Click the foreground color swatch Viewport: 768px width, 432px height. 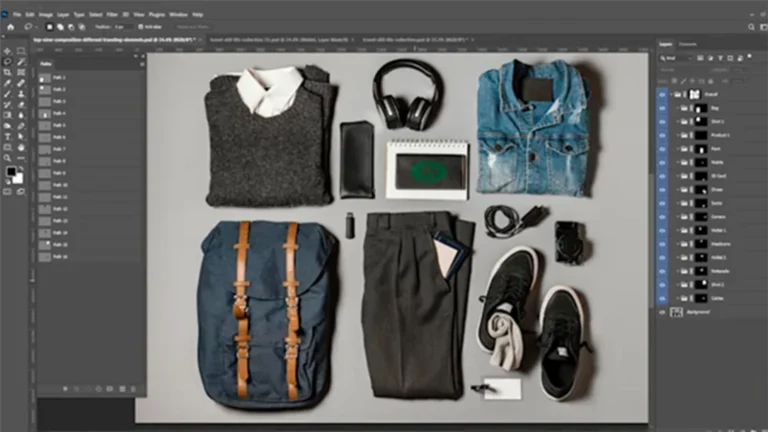[x=11, y=171]
